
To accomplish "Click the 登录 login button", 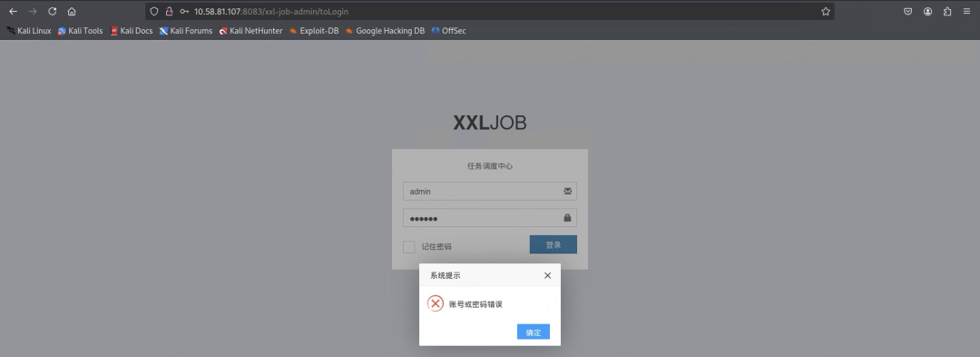I will 554,245.
